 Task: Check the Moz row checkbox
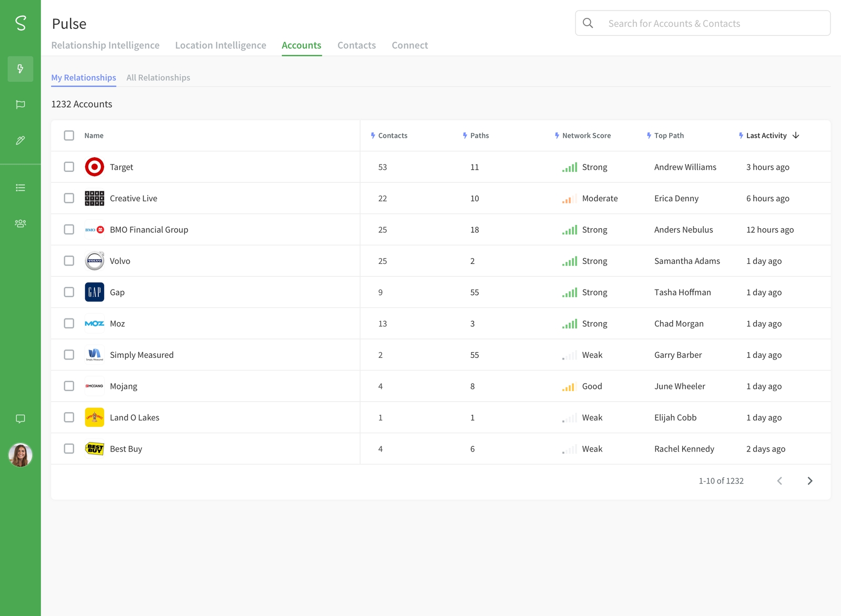tap(69, 323)
